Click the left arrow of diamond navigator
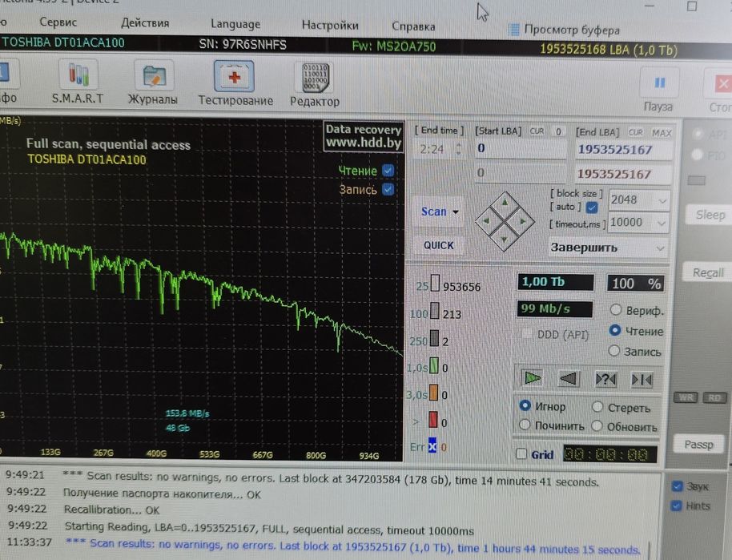Viewport: 732px width, 560px height. click(486, 221)
